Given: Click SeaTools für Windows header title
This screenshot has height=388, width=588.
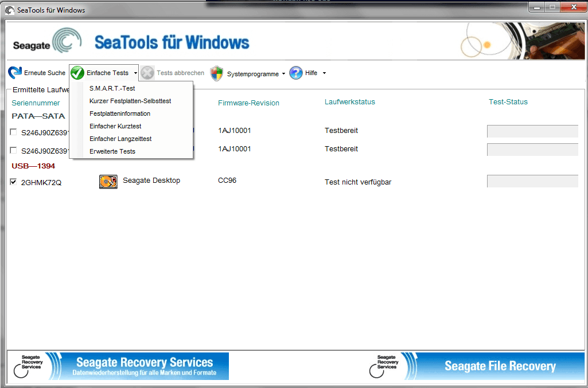Looking at the screenshot, I should [x=172, y=42].
